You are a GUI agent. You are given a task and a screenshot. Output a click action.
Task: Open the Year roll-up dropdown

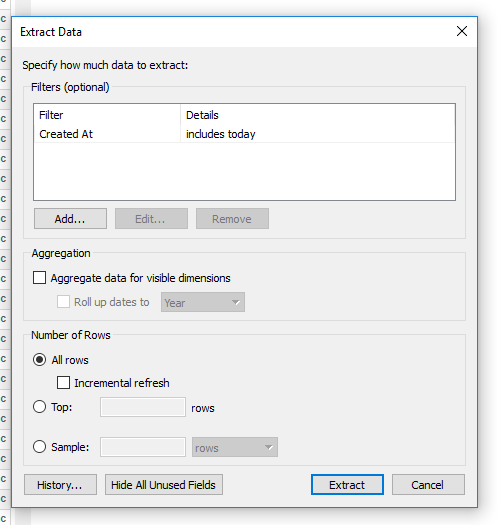pos(203,302)
